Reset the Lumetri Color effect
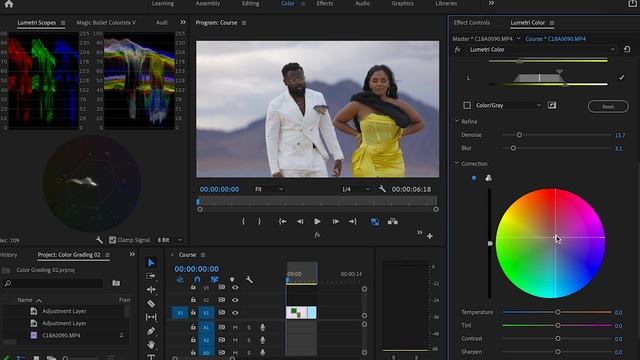The height and width of the screenshot is (360, 640). pos(627,49)
